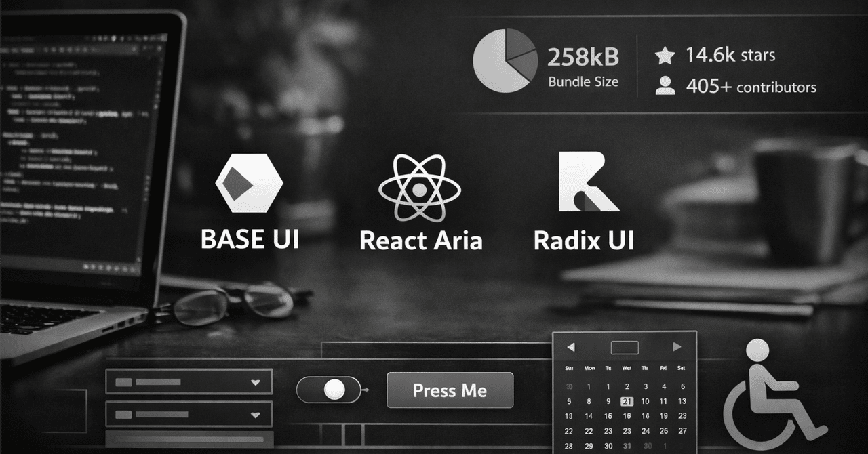Click the Base UI hexagon logo
Screen dimensions: 868x454
(x=249, y=184)
